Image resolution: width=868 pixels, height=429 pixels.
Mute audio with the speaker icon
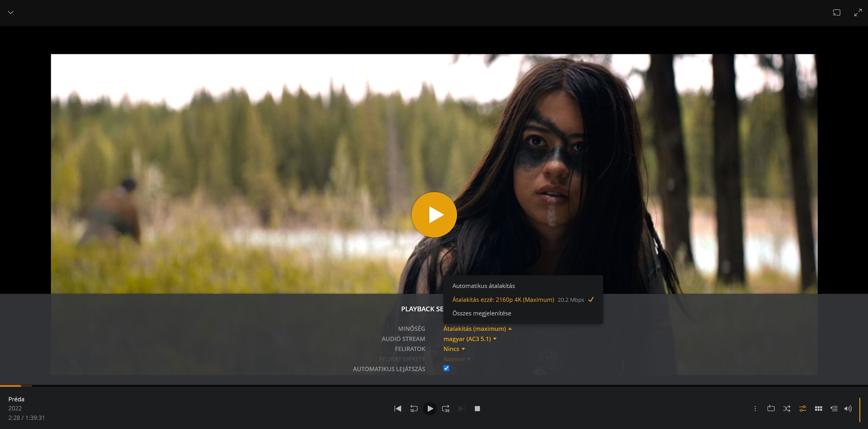coord(848,409)
